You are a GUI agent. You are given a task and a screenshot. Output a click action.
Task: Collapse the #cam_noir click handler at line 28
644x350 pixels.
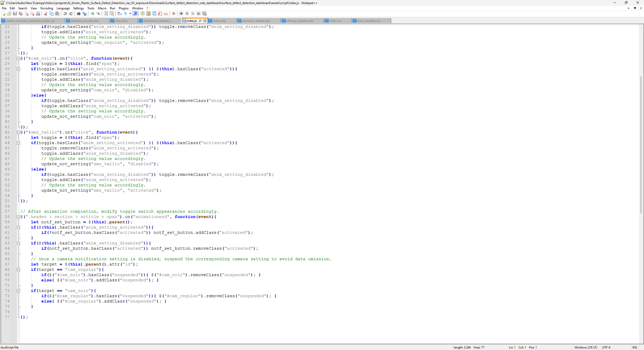coord(19,58)
